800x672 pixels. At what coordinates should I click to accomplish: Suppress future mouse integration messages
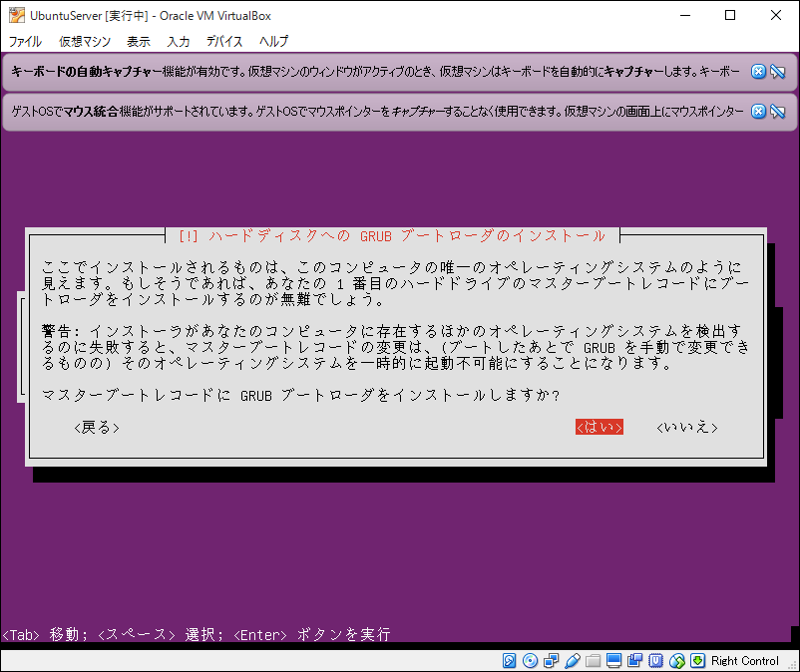point(777,111)
